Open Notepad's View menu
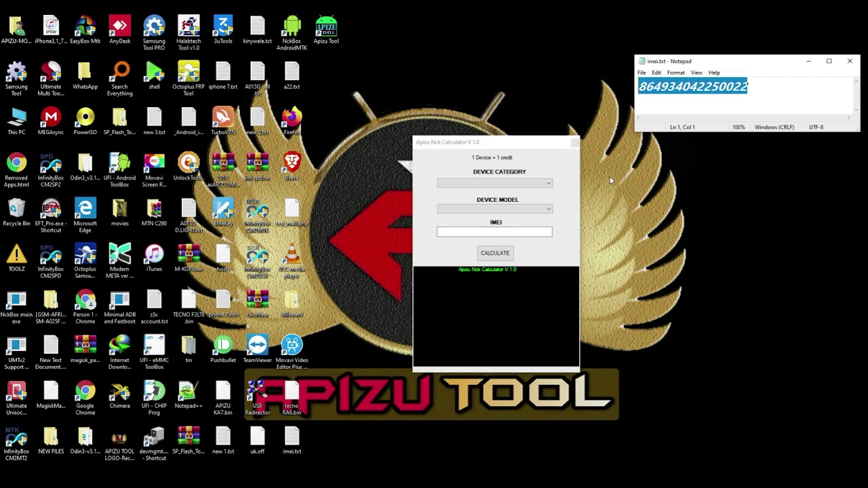 [x=696, y=73]
